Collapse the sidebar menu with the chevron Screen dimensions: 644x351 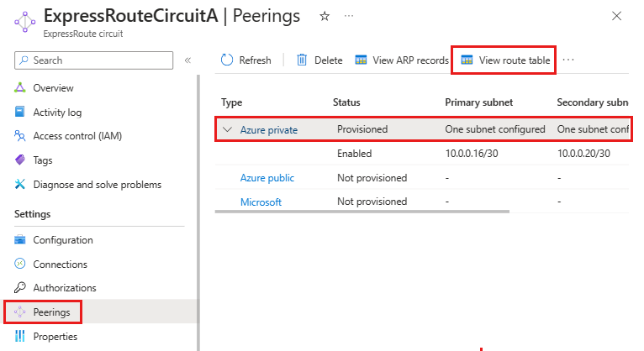[187, 60]
